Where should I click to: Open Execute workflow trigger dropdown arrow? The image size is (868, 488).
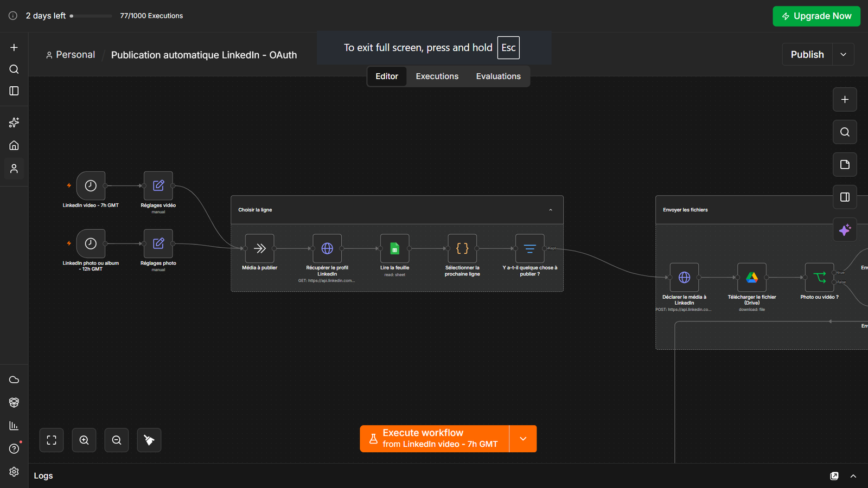pyautogui.click(x=523, y=439)
